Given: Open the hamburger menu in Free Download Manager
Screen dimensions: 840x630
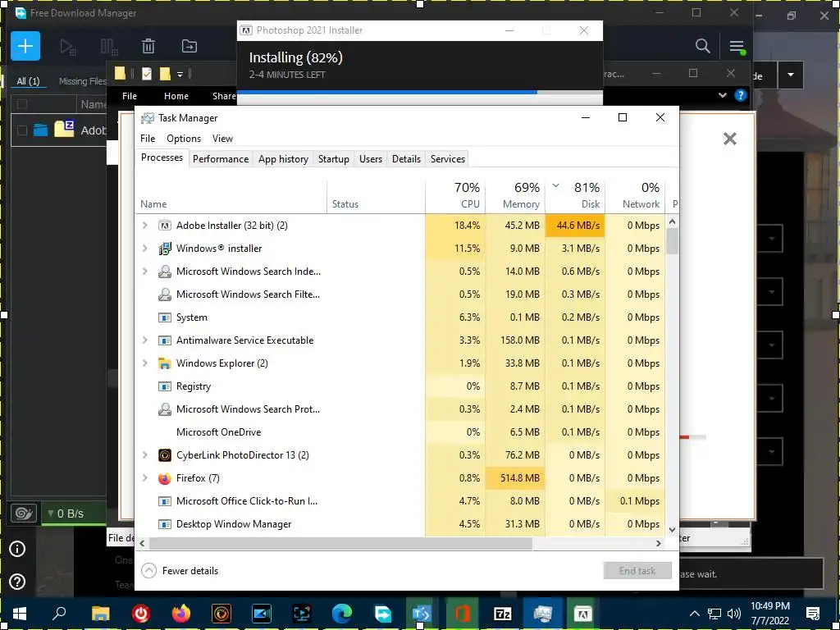Looking at the screenshot, I should tap(737, 47).
